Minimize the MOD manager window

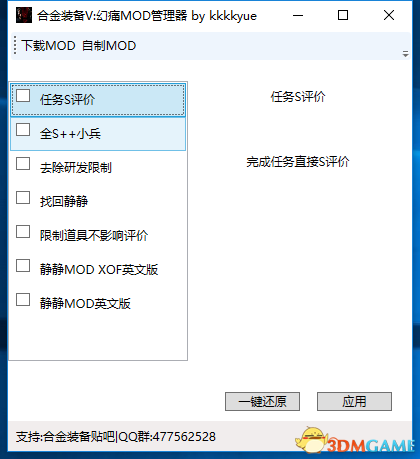pyautogui.click(x=298, y=15)
